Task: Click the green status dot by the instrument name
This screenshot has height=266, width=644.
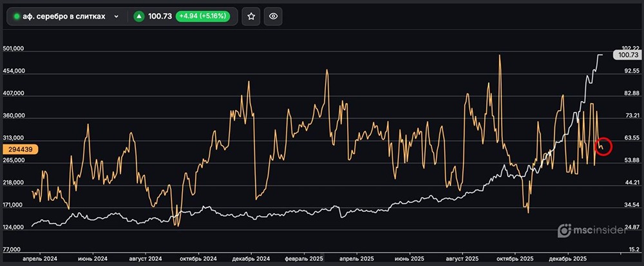Action: tap(17, 16)
